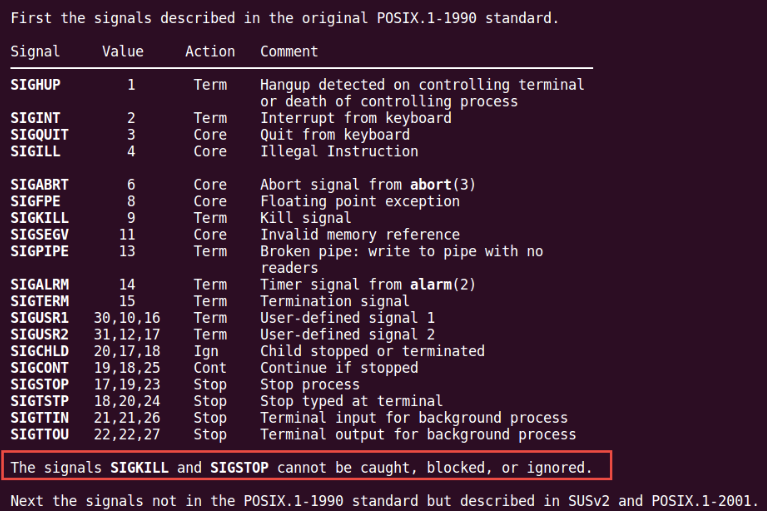Click the Comment column header

(289, 51)
